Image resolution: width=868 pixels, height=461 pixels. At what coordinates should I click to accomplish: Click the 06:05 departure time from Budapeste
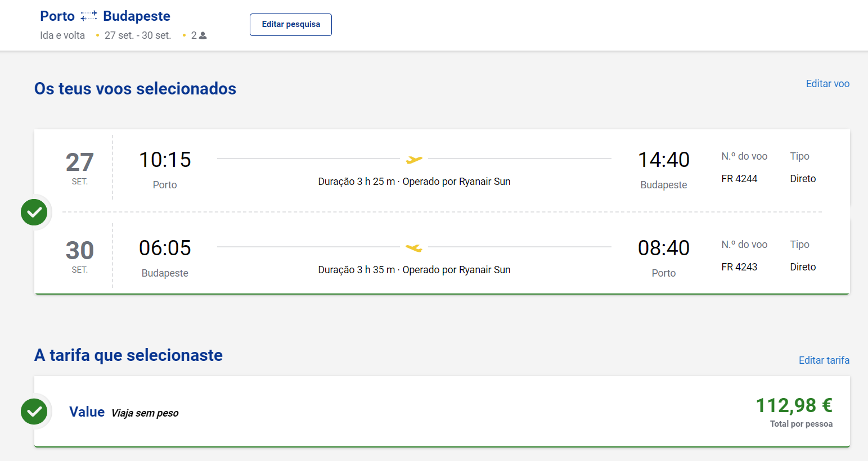point(165,248)
